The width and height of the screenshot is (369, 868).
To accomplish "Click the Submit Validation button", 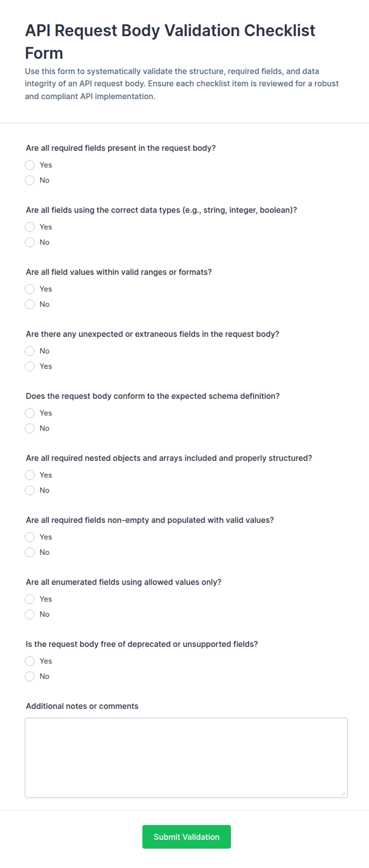I will pos(186,837).
